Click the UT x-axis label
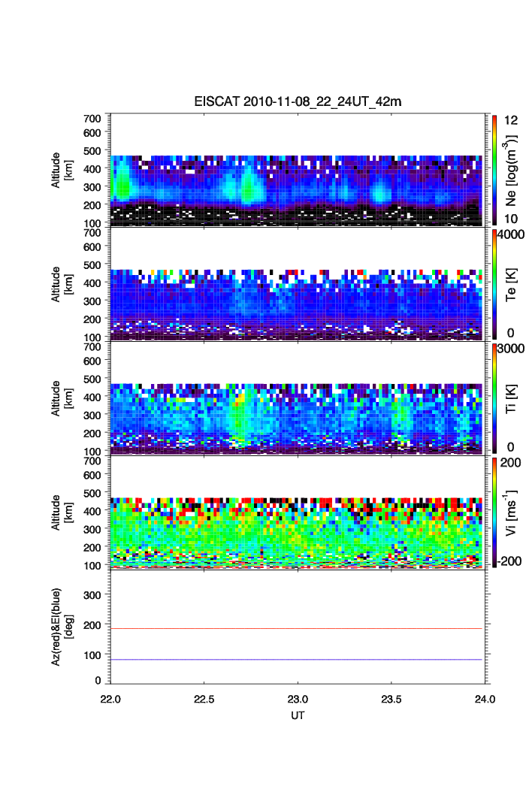Viewport: 532px width, 798px height. coord(298,715)
